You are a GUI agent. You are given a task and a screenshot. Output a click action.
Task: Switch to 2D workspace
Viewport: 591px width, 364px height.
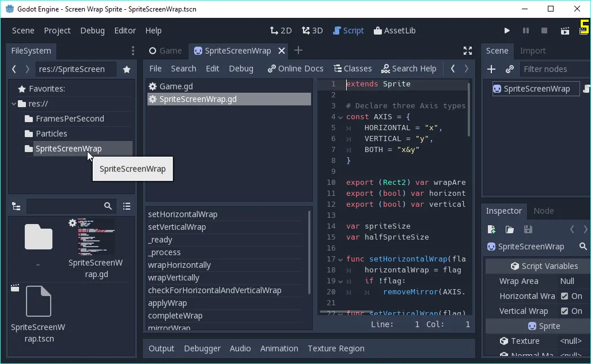tap(281, 31)
